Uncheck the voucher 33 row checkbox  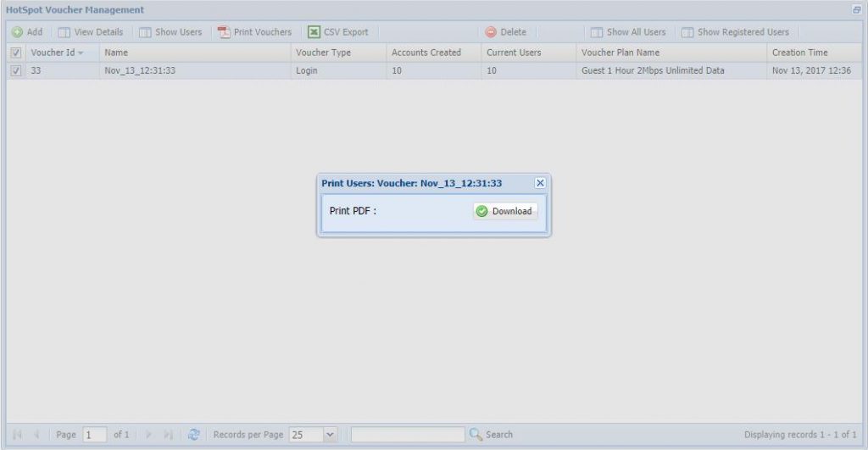pos(16,71)
